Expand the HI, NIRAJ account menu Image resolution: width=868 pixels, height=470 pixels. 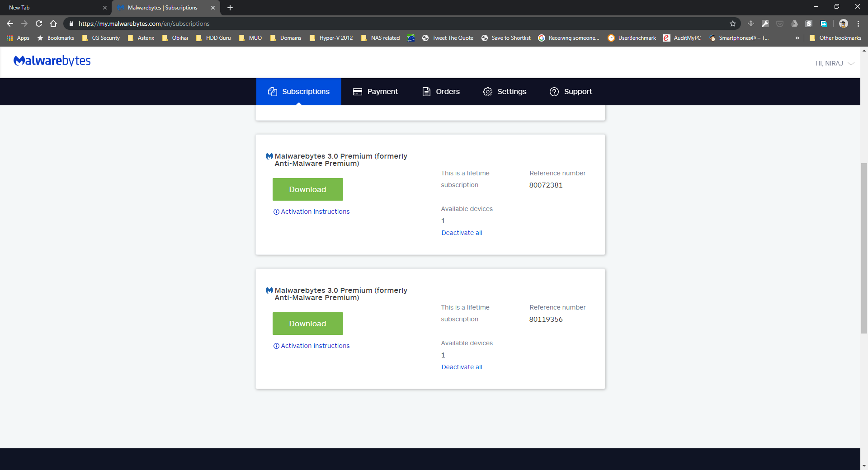point(835,63)
